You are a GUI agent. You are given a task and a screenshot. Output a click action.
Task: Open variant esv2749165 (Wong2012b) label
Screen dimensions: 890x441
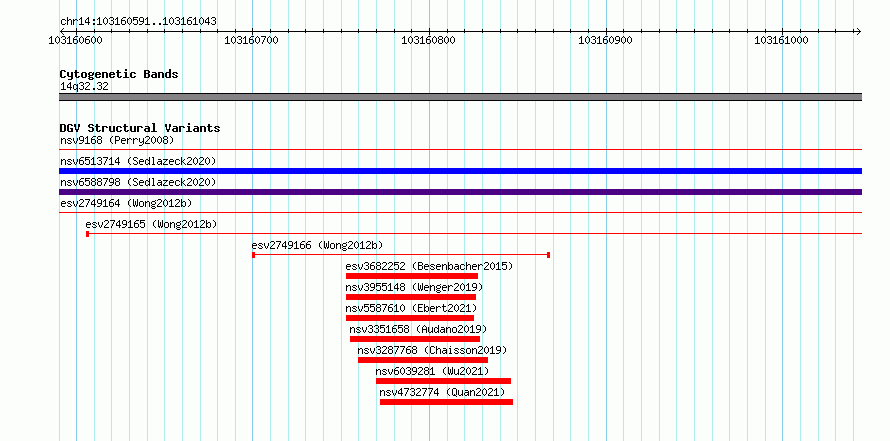(x=152, y=224)
